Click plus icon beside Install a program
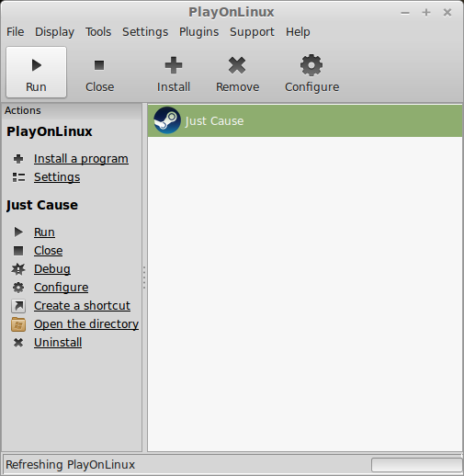This screenshot has height=476, width=464. tap(18, 159)
